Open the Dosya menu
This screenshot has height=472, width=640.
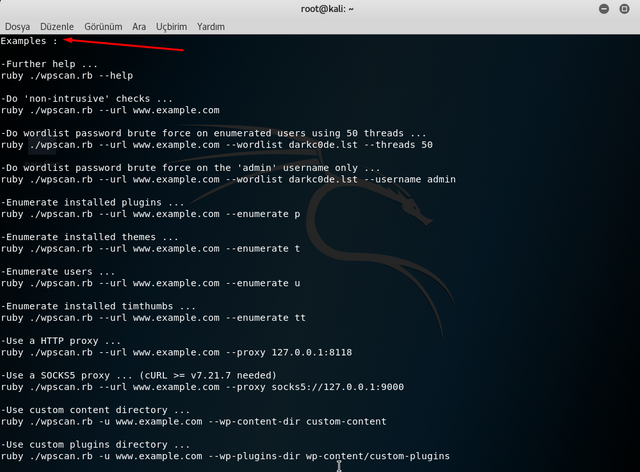pos(17,27)
